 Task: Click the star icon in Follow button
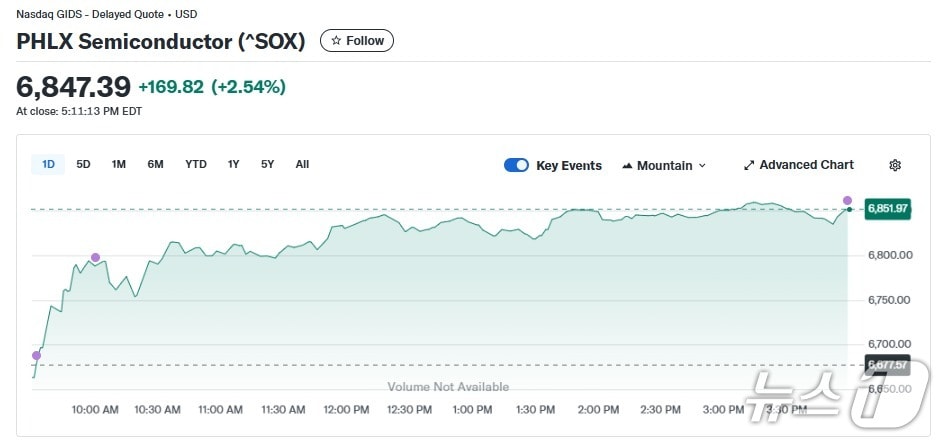point(337,41)
